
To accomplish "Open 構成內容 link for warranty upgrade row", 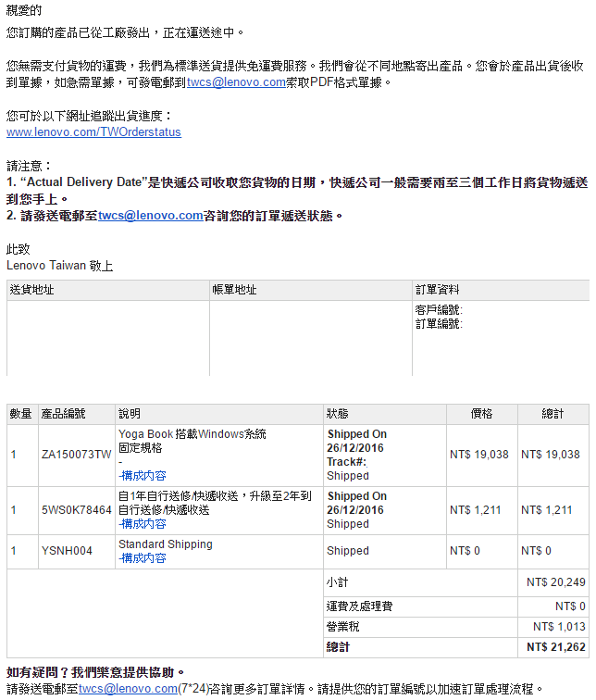I will [x=143, y=524].
